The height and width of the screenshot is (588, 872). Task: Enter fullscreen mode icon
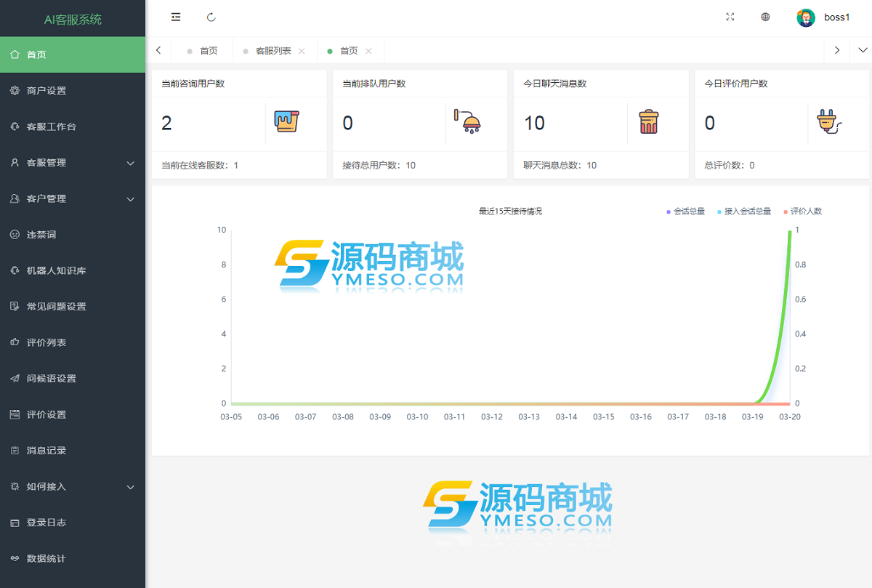[x=730, y=17]
